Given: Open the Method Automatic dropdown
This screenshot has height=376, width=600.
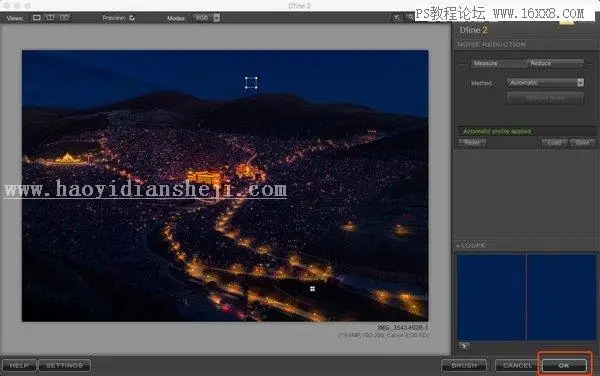Looking at the screenshot, I should (x=545, y=83).
